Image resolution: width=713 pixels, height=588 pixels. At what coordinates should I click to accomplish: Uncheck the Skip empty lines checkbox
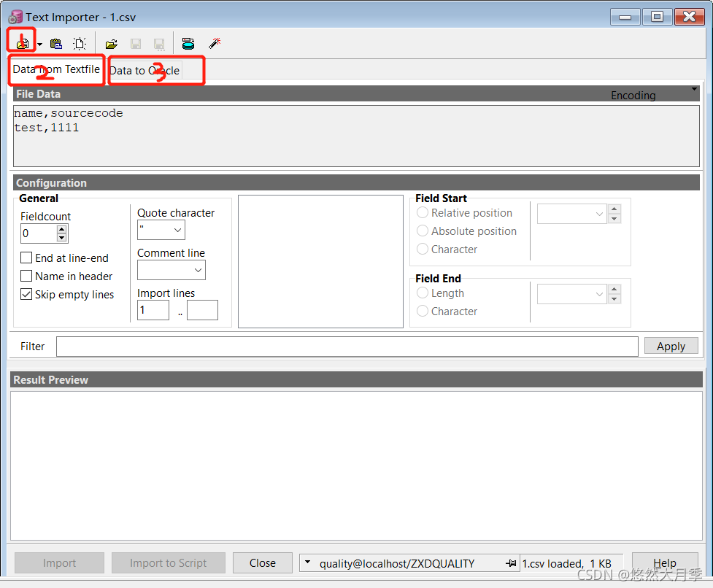(26, 295)
